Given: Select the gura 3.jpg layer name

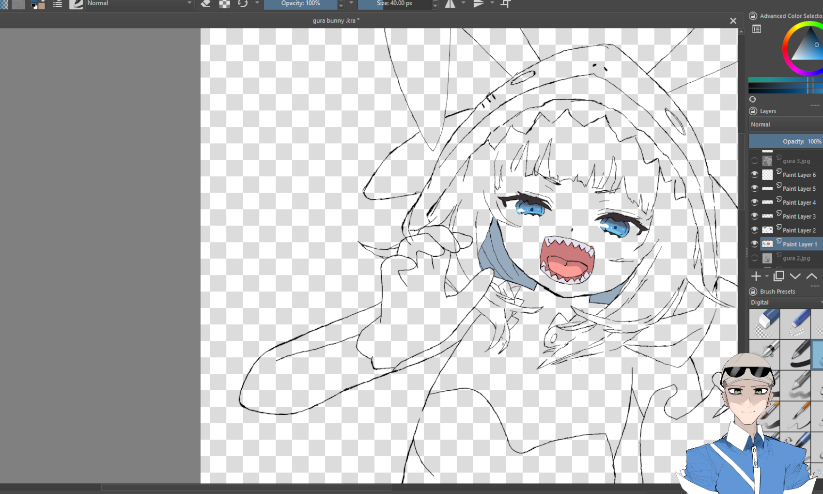Looking at the screenshot, I should click(796, 161).
